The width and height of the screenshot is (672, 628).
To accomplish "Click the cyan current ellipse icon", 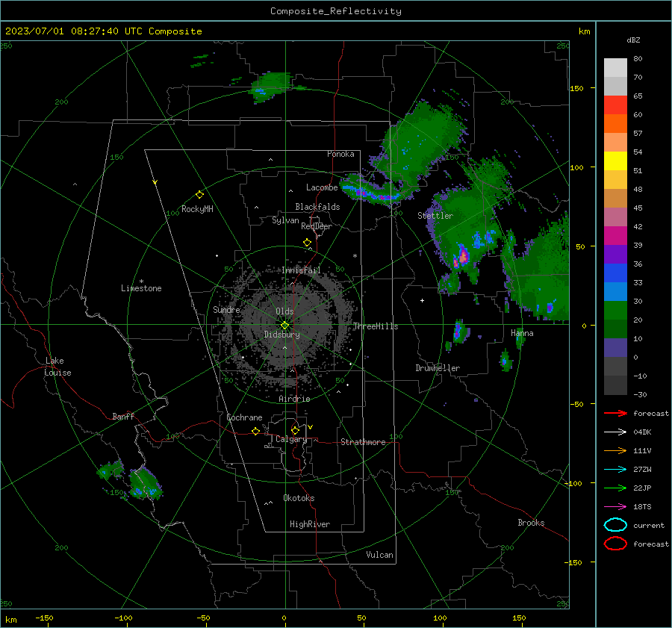I will point(615,525).
